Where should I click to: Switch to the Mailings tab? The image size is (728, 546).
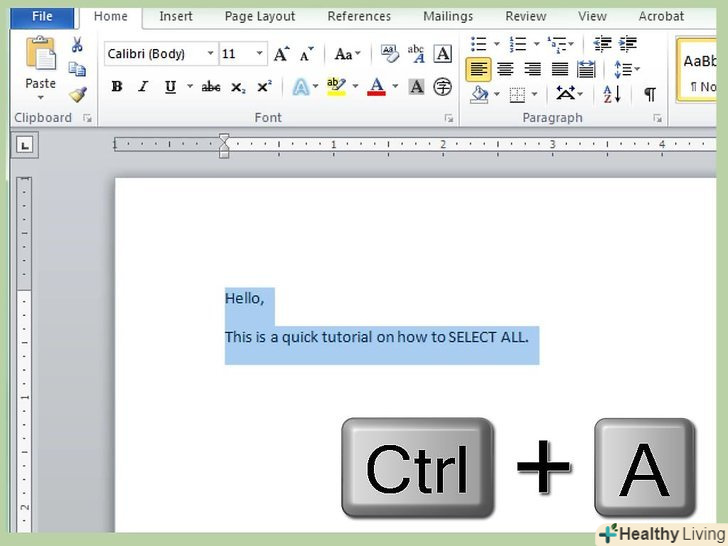tap(448, 17)
